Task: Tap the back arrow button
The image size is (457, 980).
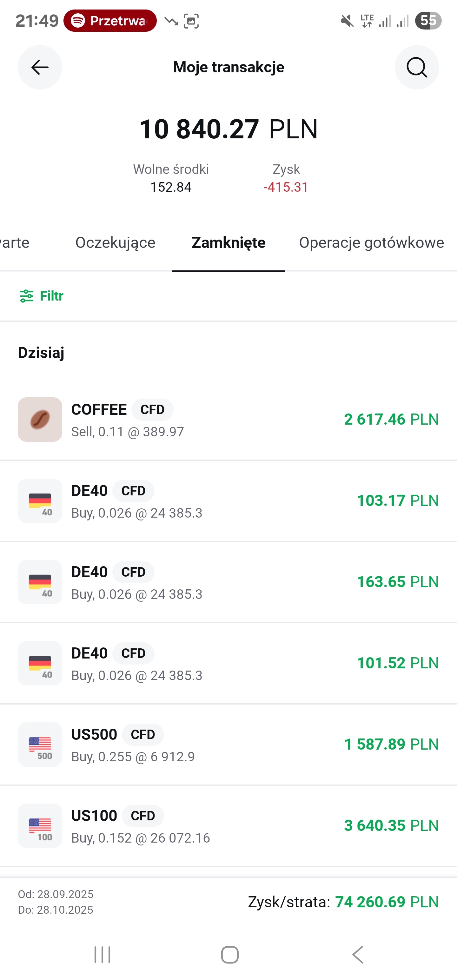Action: [x=40, y=67]
